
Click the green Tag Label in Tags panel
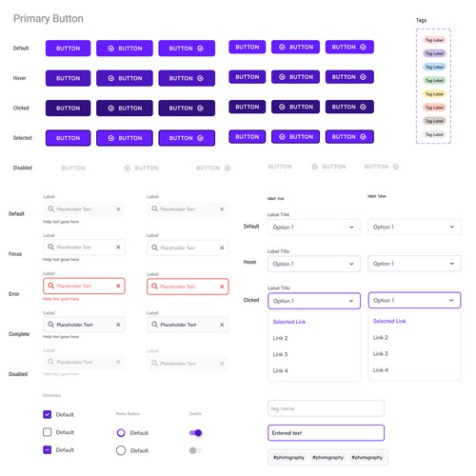coord(434,80)
